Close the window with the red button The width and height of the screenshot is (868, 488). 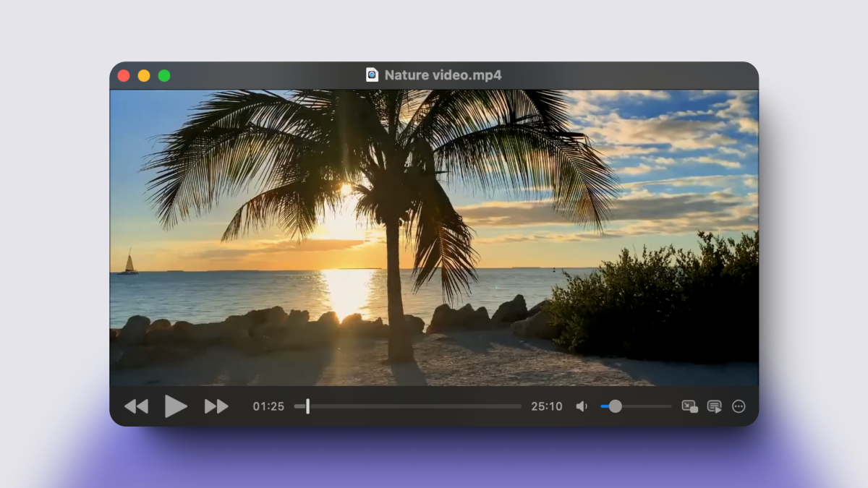coord(124,75)
